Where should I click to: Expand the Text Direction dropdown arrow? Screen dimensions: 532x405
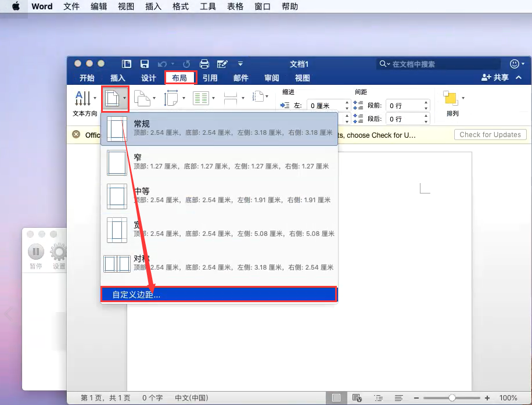click(x=95, y=98)
